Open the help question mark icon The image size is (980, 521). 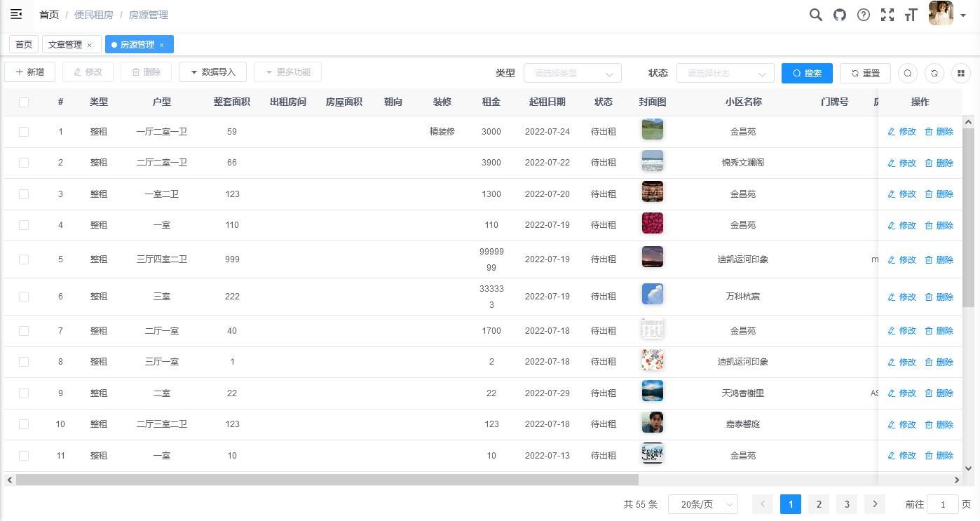pos(864,15)
